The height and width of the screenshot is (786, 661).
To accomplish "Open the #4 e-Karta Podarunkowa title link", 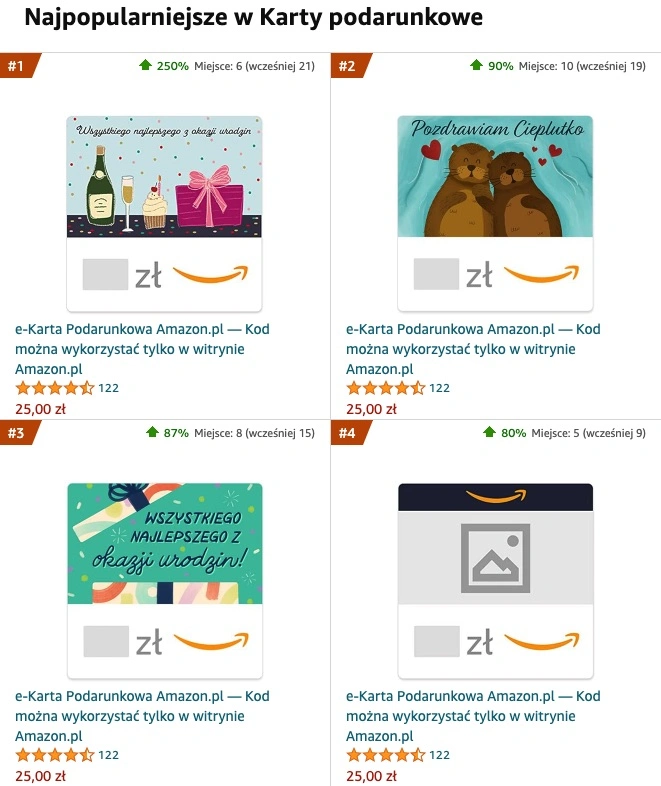I will pos(473,716).
